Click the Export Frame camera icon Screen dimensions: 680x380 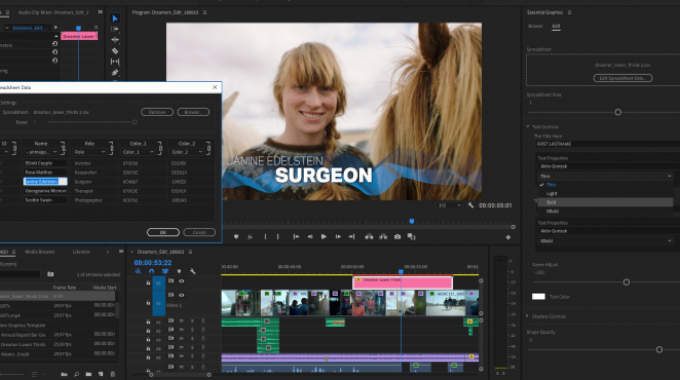coord(397,236)
